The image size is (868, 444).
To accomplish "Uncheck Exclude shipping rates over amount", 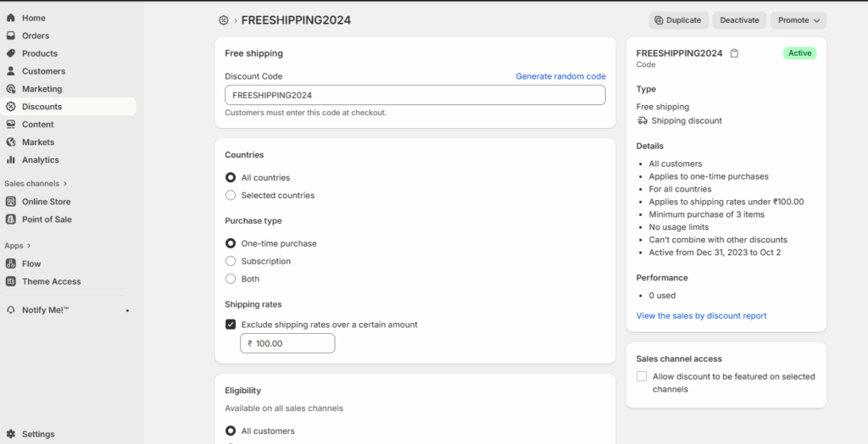I will point(231,324).
